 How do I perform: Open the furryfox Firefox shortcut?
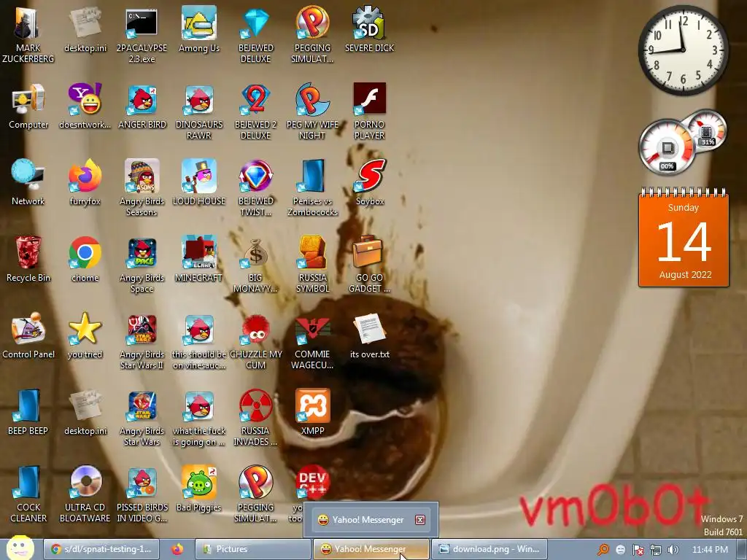click(x=85, y=183)
